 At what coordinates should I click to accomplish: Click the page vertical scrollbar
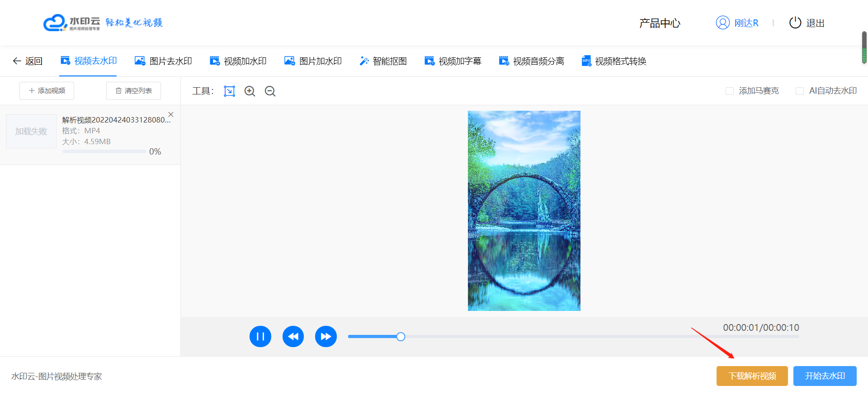pyautogui.click(x=864, y=47)
